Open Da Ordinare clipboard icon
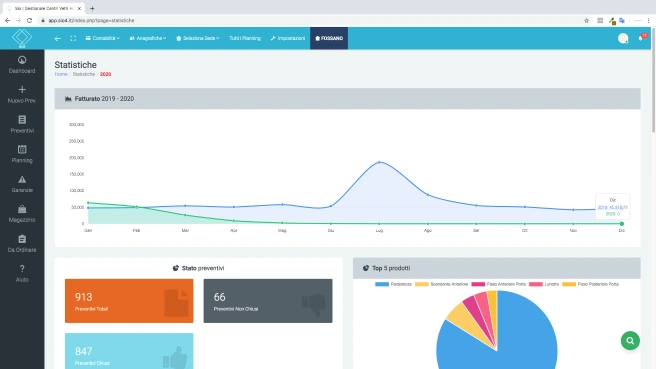This screenshot has height=369, width=656. coord(22,239)
